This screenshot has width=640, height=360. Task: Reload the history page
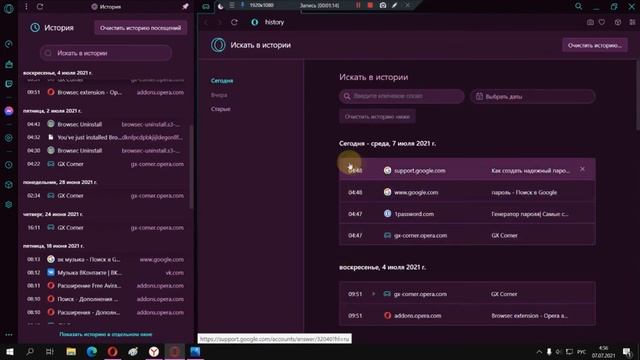(x=234, y=22)
